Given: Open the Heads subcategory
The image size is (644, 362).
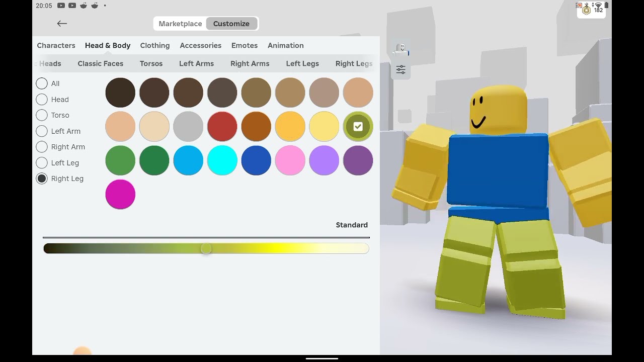Looking at the screenshot, I should [x=50, y=63].
